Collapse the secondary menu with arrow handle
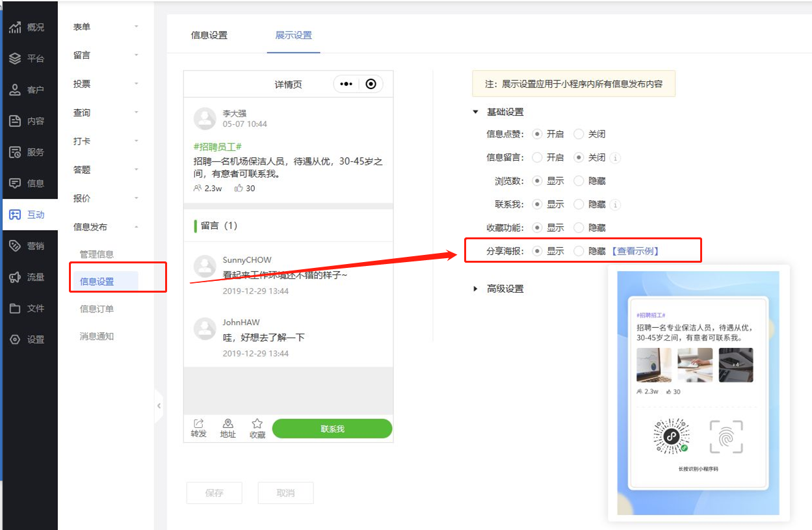 [x=159, y=406]
